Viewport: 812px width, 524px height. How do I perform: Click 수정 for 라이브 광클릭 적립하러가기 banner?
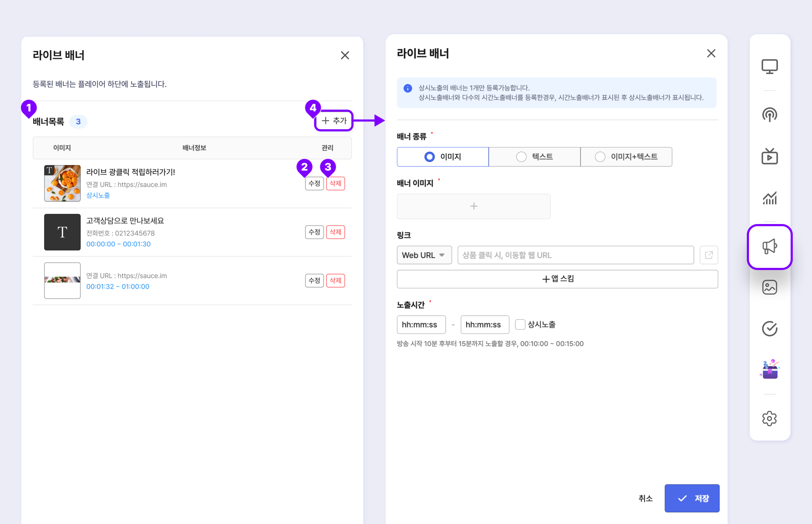click(x=314, y=183)
